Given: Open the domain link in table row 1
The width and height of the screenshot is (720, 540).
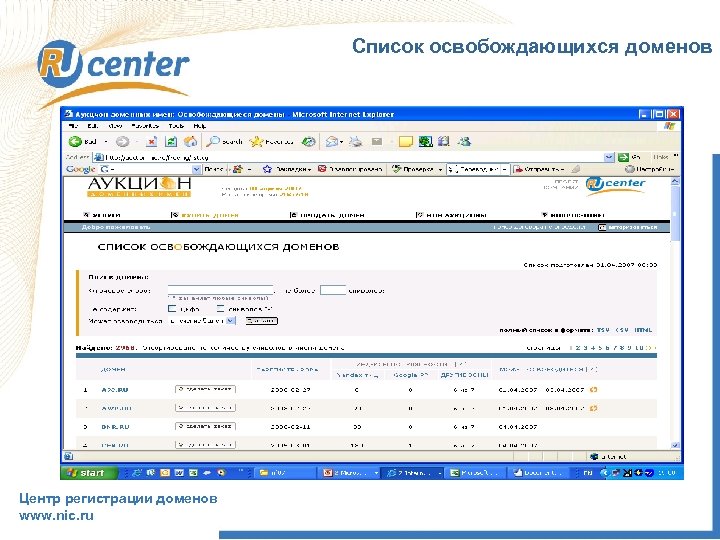Looking at the screenshot, I should pyautogui.click(x=114, y=390).
